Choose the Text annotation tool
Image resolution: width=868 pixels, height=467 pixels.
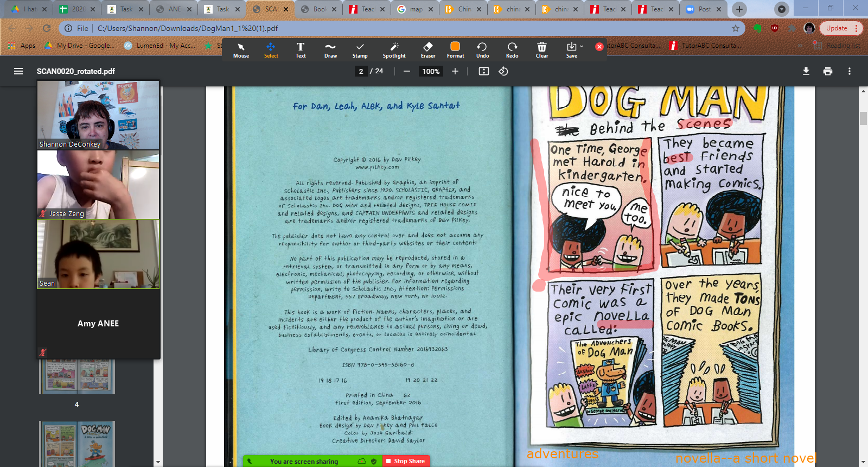(301, 50)
